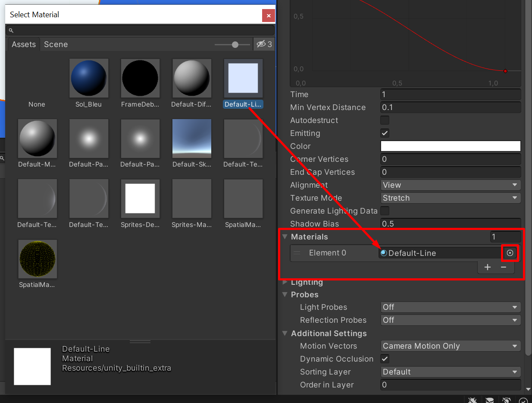Open the Reflection Probes dropdown
The image size is (532, 403).
point(451,320)
